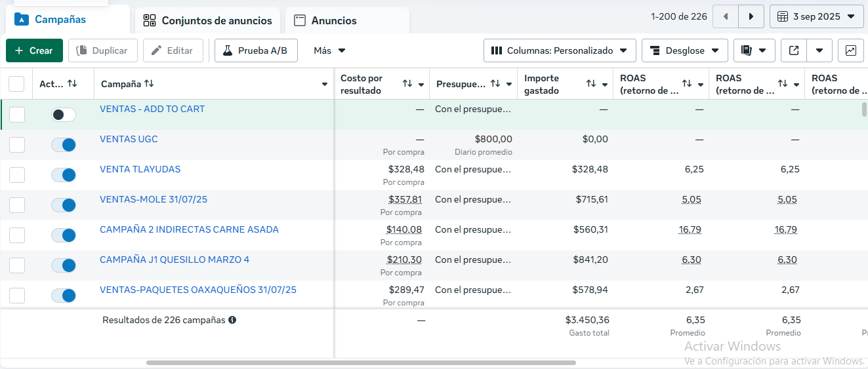Viewport: 868px width, 369px height.
Task: Switch to Conjuntos de anuncios tab
Action: (x=208, y=20)
